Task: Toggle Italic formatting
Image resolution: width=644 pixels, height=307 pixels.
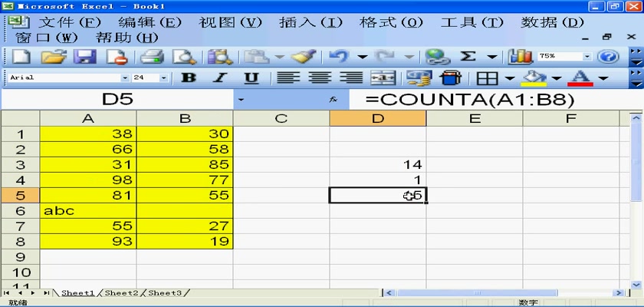Action: [x=219, y=78]
